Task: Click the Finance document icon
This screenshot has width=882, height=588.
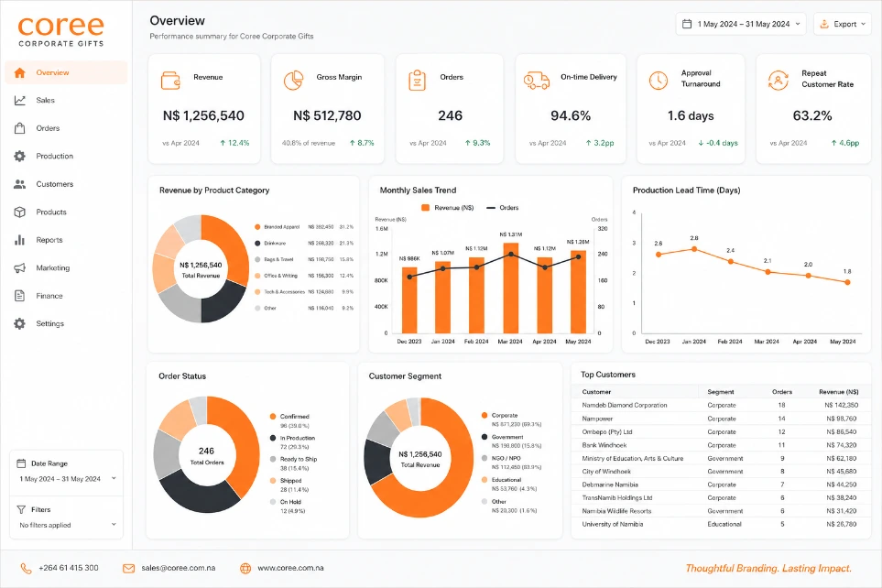Action: coord(19,296)
